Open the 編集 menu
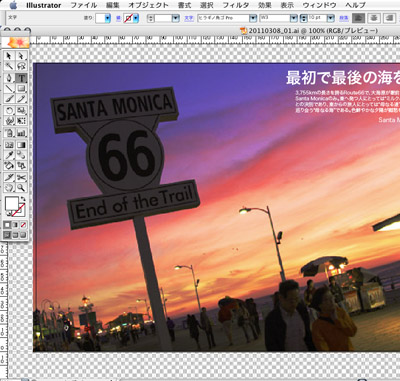 [112, 5]
